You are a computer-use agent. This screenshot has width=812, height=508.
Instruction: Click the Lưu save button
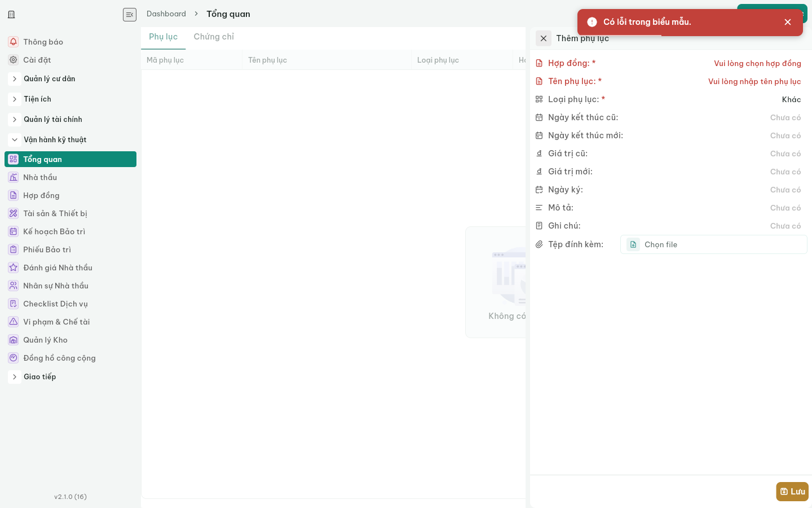[792, 492]
